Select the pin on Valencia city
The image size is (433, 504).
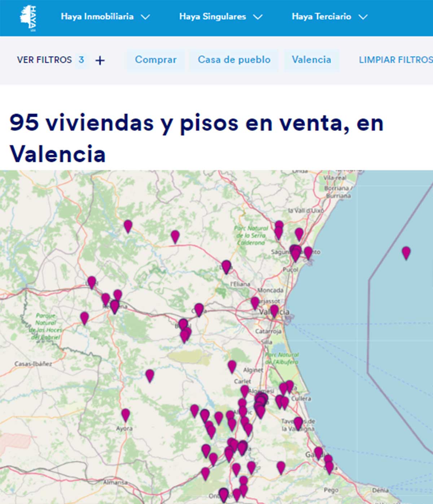pyautogui.click(x=274, y=310)
